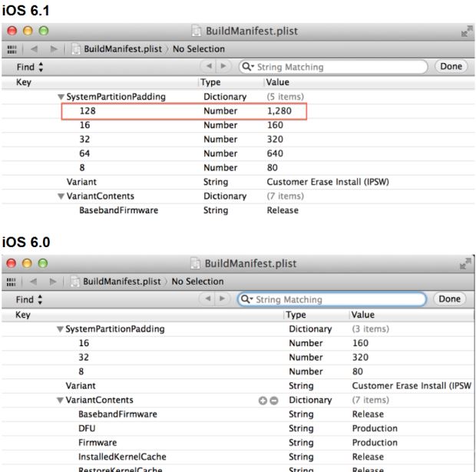Go back using left arrow in iOS 6.1 window
This screenshot has height=472, width=476.
point(34,49)
